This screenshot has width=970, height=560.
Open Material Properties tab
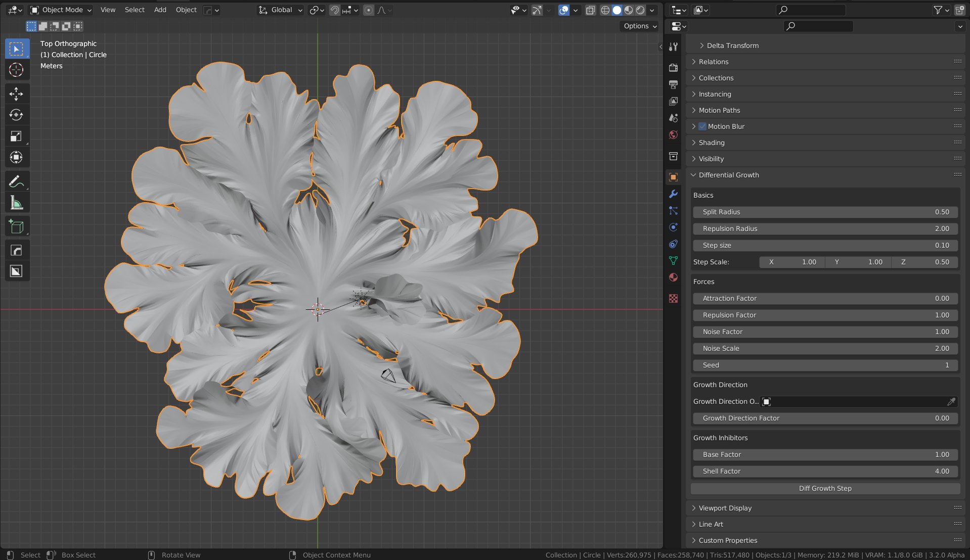[x=673, y=277]
